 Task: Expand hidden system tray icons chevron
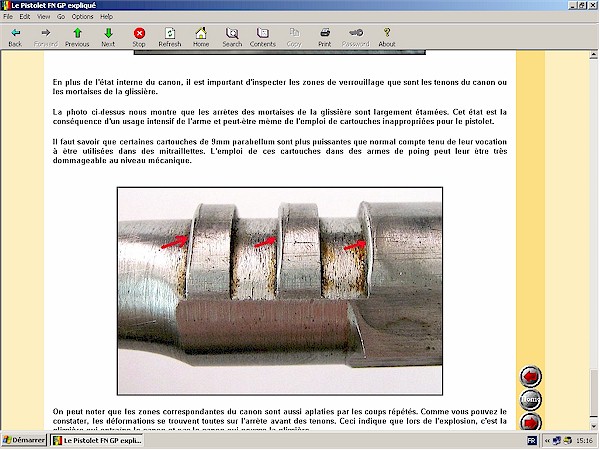click(x=546, y=440)
